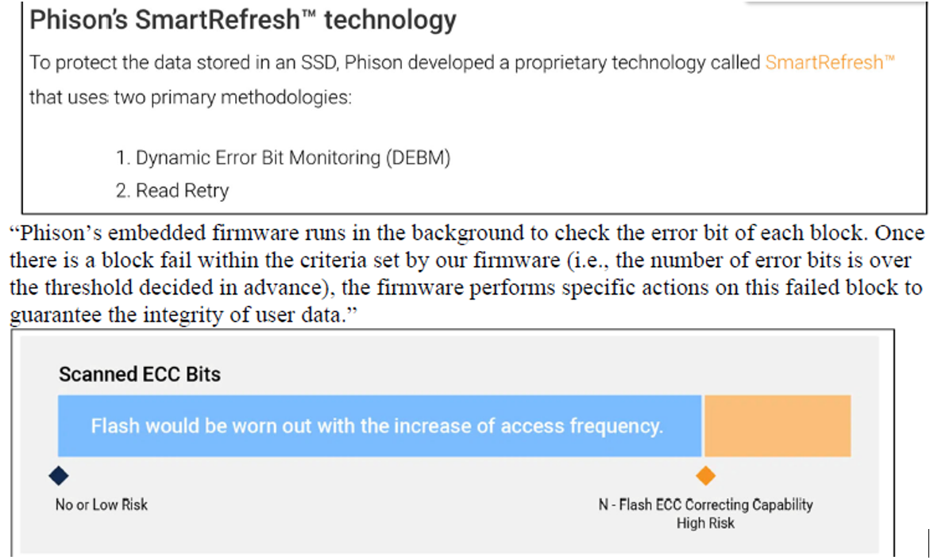Click the orange diamond marker
This screenshot has width=930, height=560.
[x=705, y=476]
